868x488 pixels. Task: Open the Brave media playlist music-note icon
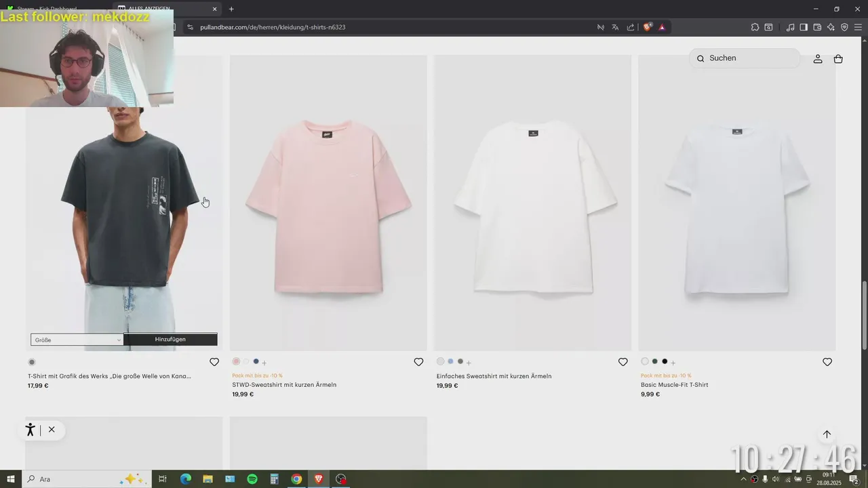click(790, 27)
